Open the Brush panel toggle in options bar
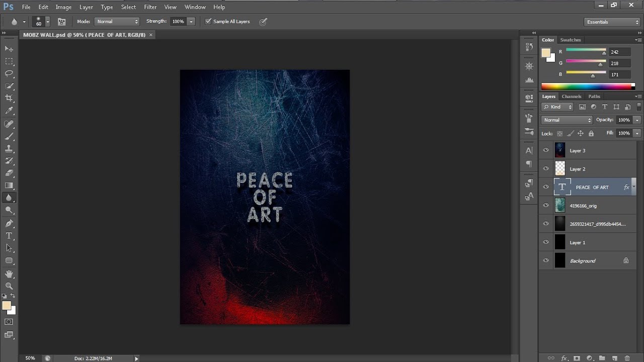The width and height of the screenshot is (644, 362). click(62, 22)
